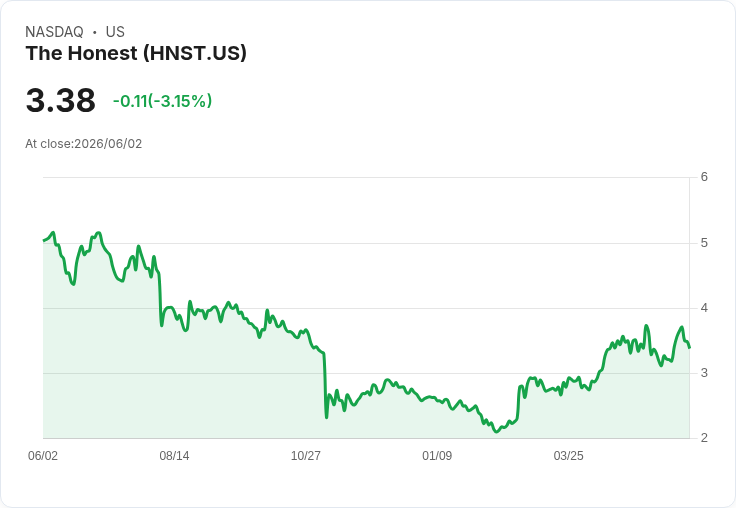Click the lowest trough of the price line
Image resolution: width=736 pixels, height=508 pixels.
[496, 431]
